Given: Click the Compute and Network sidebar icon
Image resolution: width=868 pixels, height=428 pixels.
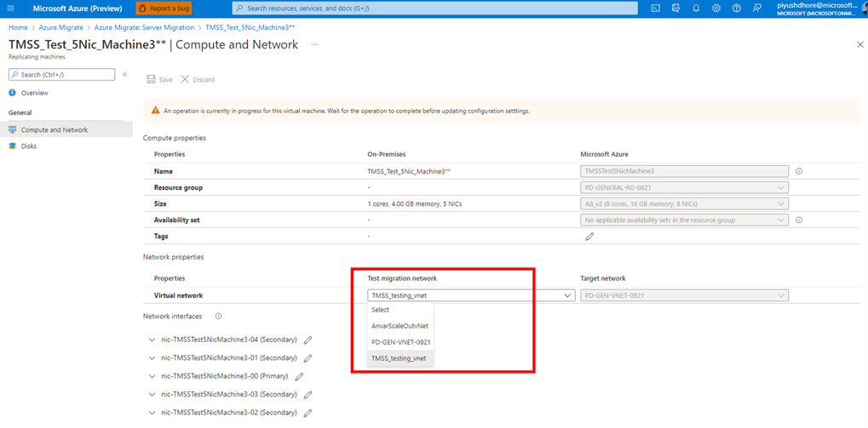Looking at the screenshot, I should [13, 130].
